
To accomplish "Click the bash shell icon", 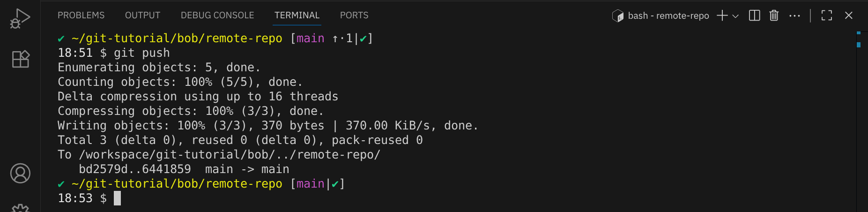I will [618, 16].
